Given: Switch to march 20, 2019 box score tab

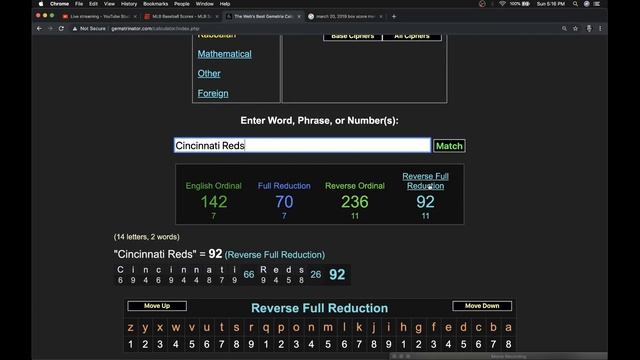Looking at the screenshot, I should (x=345, y=16).
